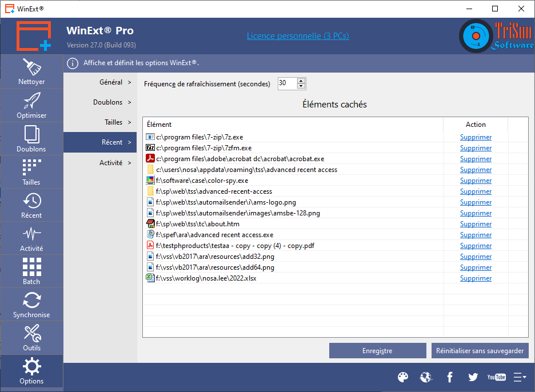This screenshot has width=535, height=392.
Task: Click Supprimer for about.htm
Action: (476, 224)
